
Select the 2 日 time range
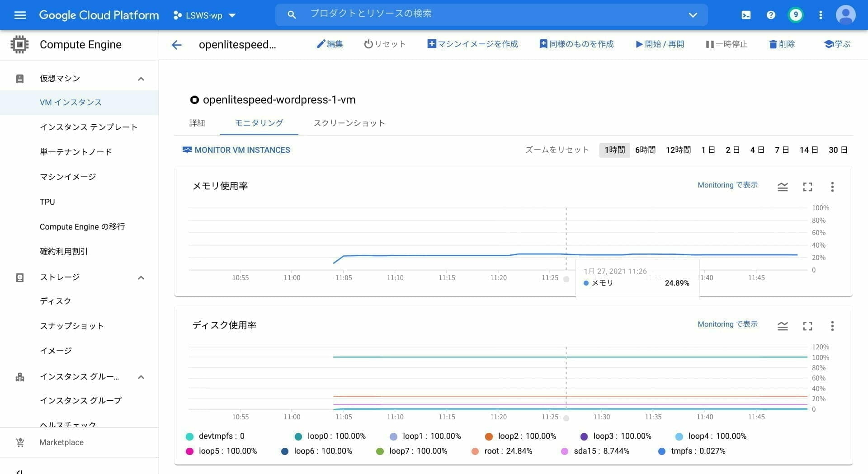[732, 150]
